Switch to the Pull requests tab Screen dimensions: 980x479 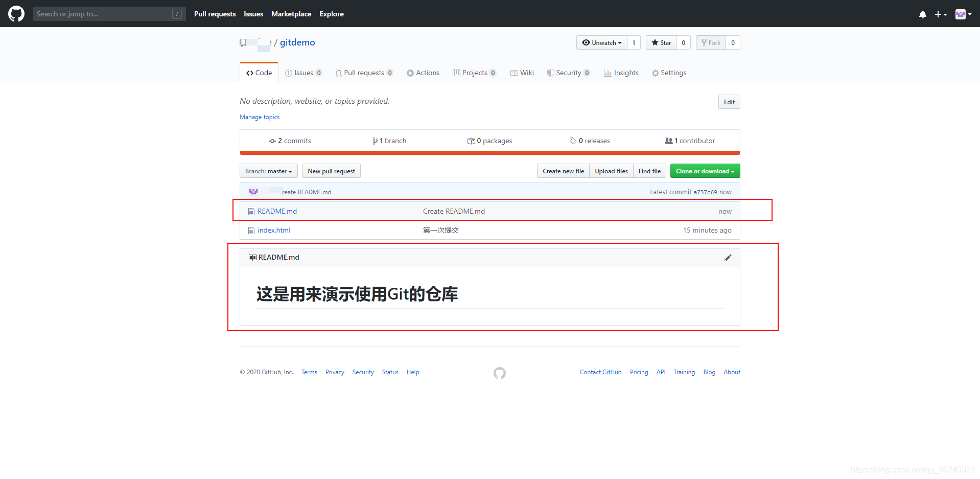[x=364, y=73]
